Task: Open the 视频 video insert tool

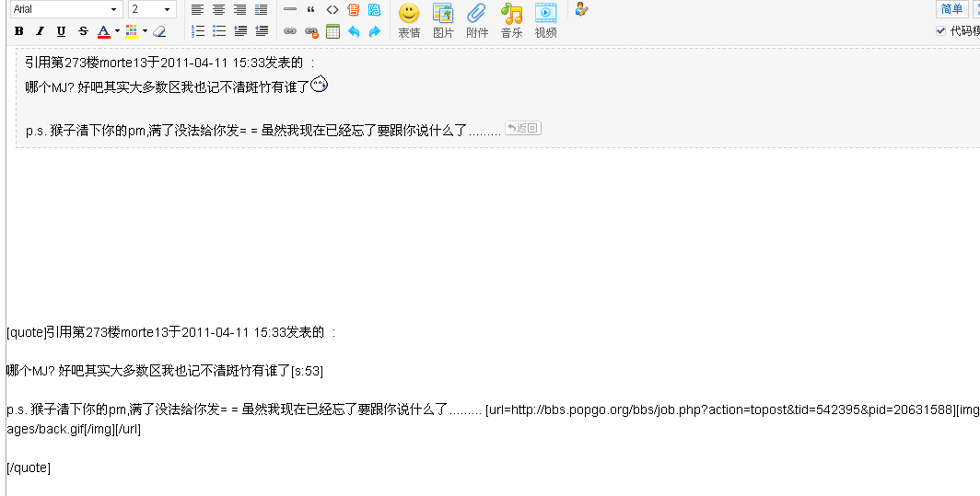Action: coord(545,20)
